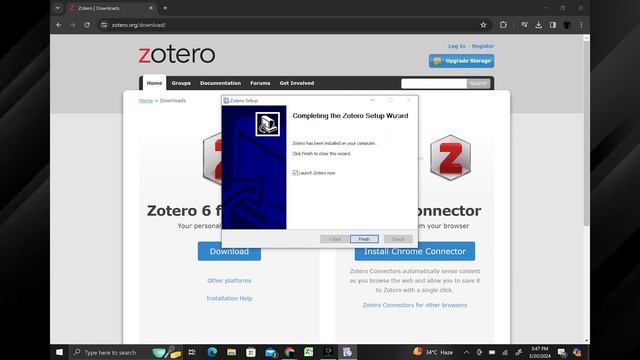640x360 pixels.
Task: Bookmark this page with the star icon
Action: click(x=483, y=25)
